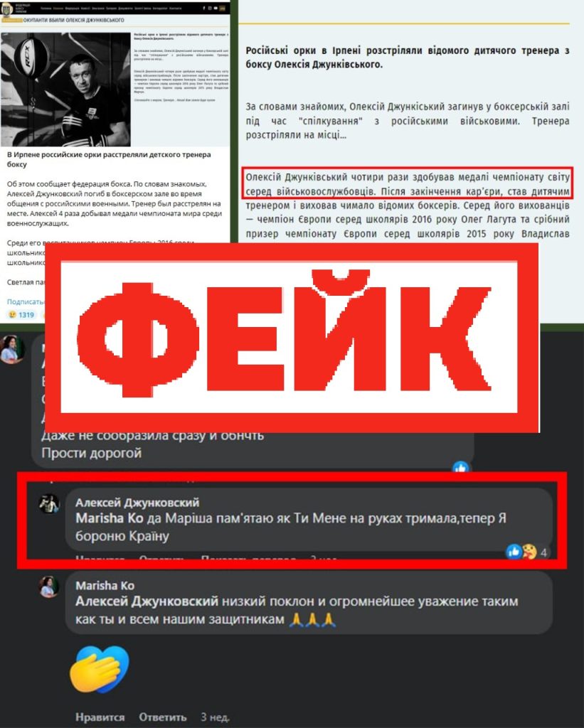Viewport: 584px width, 728px height.
Task: Open Контакти in the federation navigation bar
Action: point(175,9)
